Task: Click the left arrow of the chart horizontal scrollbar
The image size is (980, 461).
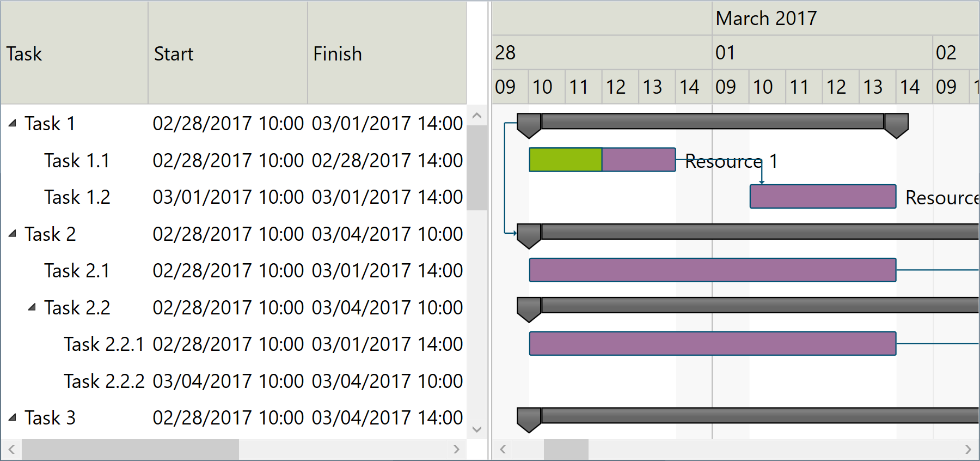Action: (x=501, y=450)
